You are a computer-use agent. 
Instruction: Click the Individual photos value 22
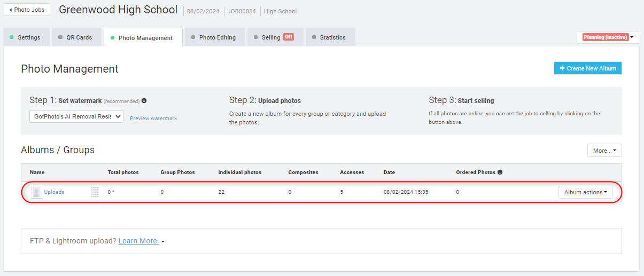(x=221, y=192)
